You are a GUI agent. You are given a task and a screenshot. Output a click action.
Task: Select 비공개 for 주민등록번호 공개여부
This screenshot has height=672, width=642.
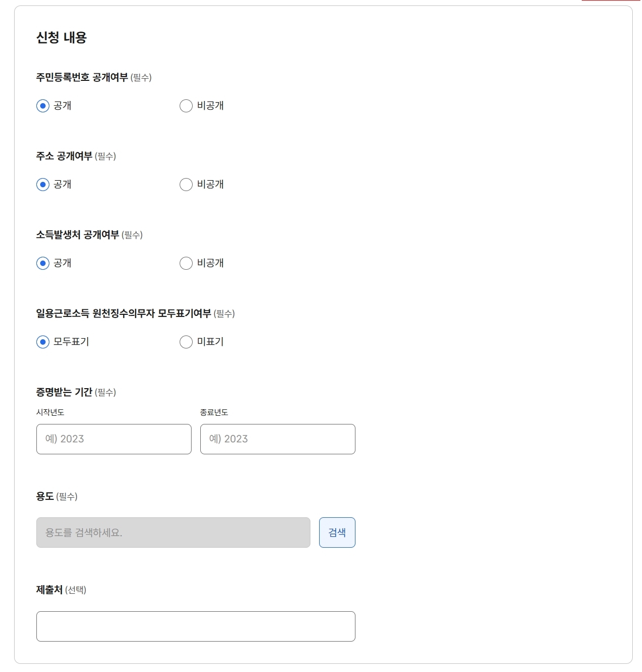(x=186, y=106)
